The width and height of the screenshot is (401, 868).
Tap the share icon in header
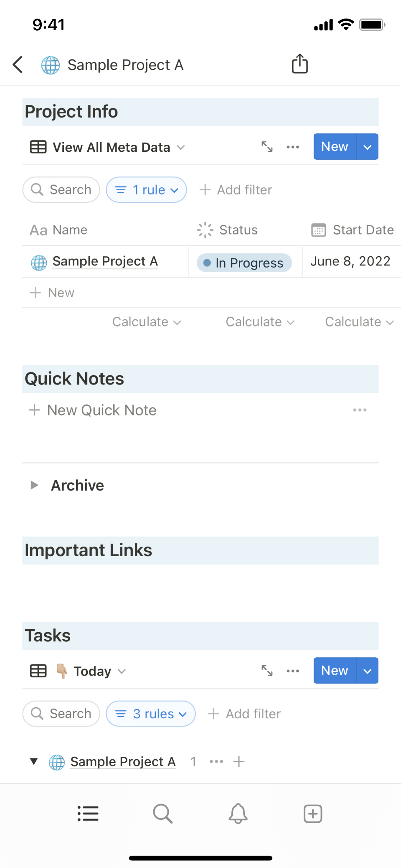point(300,64)
